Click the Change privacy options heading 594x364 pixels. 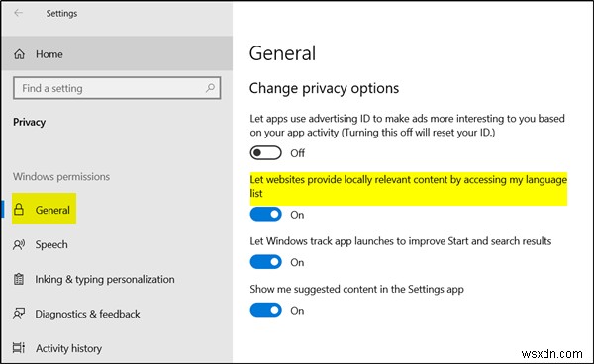[324, 89]
